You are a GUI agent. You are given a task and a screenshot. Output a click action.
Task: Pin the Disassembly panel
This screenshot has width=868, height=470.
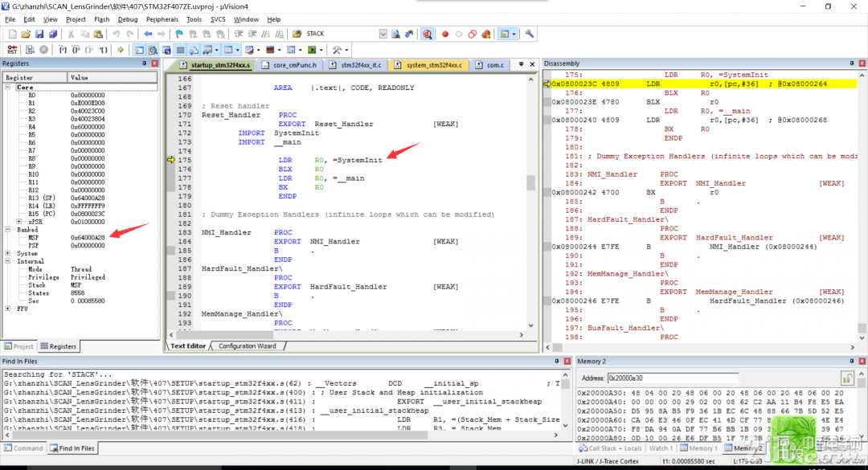851,63
